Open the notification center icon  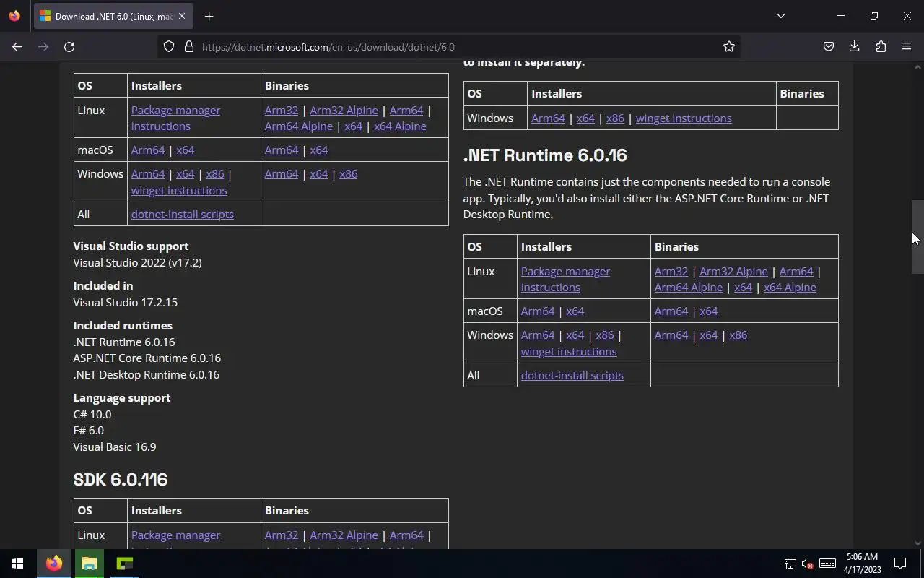pos(900,564)
